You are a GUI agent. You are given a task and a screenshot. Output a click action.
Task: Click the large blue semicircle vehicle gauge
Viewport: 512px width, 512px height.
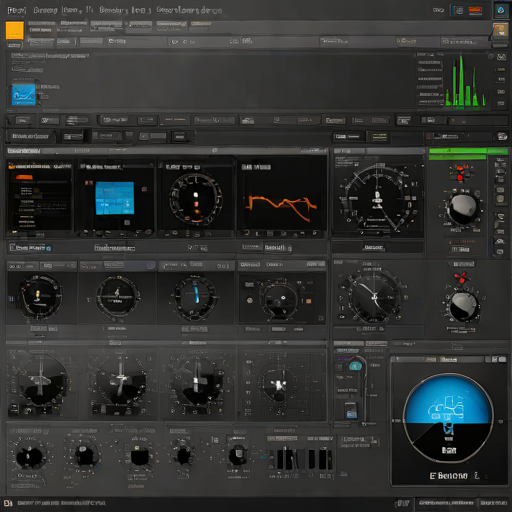point(448,418)
